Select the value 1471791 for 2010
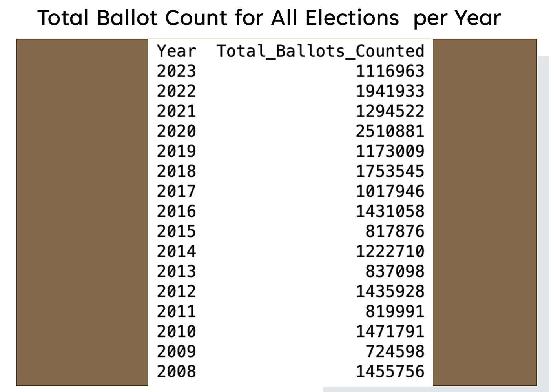The width and height of the screenshot is (549, 392). click(390, 332)
